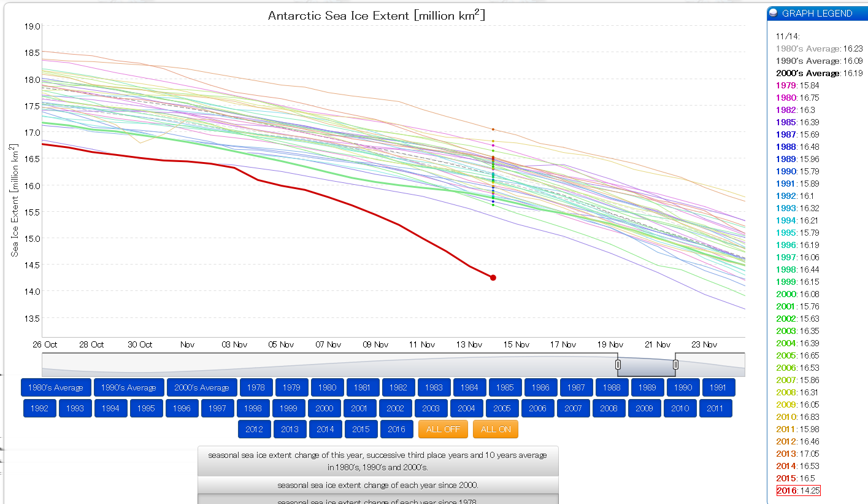Image resolution: width=868 pixels, height=504 pixels.
Task: Turn all series on with ALL ON
Action: [x=496, y=429]
